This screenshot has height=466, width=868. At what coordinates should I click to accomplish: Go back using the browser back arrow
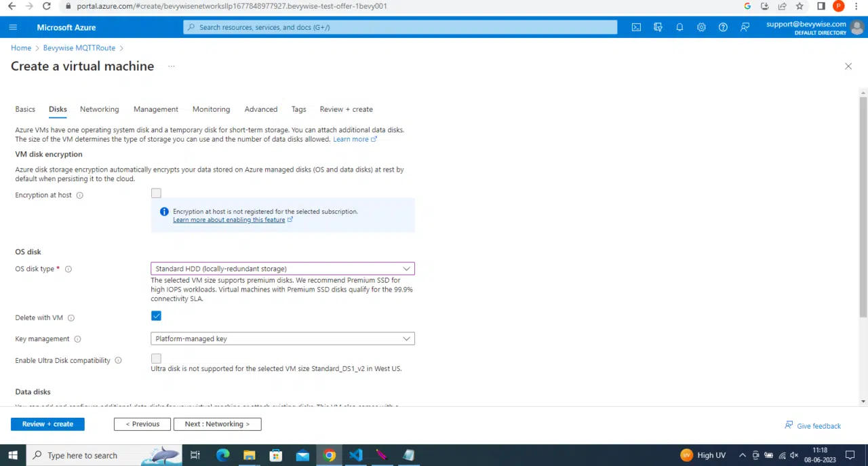(12, 6)
